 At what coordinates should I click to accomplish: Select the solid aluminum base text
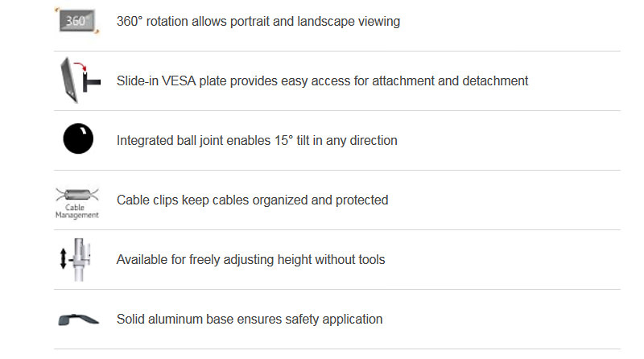250,320
